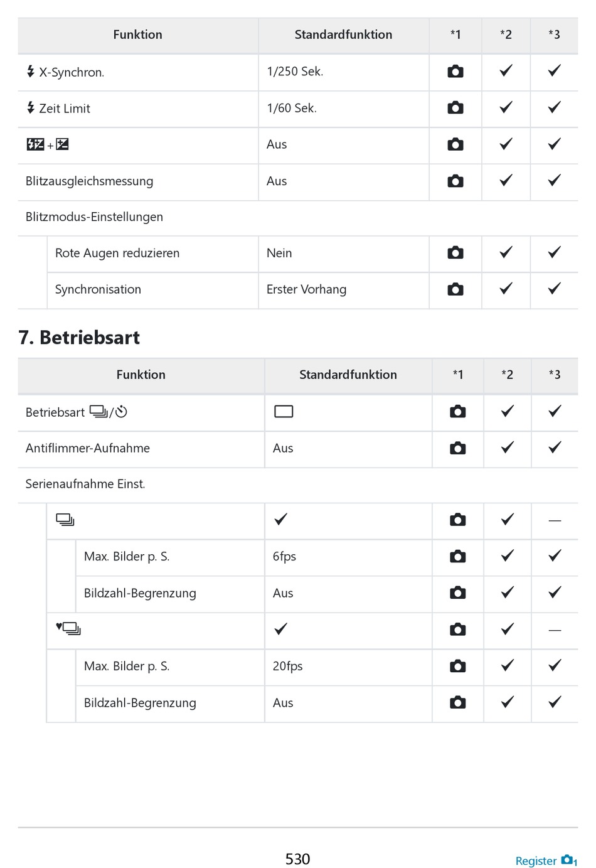The image size is (596, 868).
Task: Click the 20fps value for Max. Bilder
Action: click(x=287, y=666)
